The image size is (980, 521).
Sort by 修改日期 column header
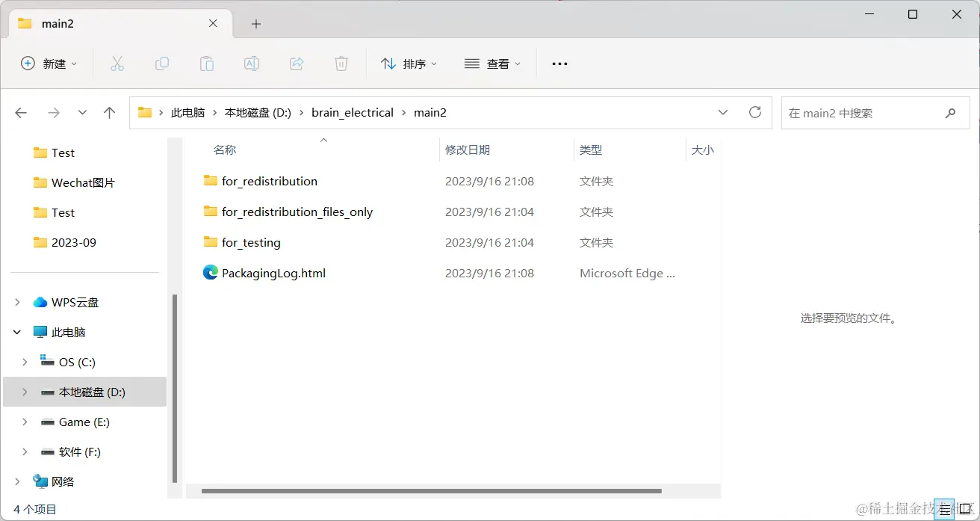468,150
